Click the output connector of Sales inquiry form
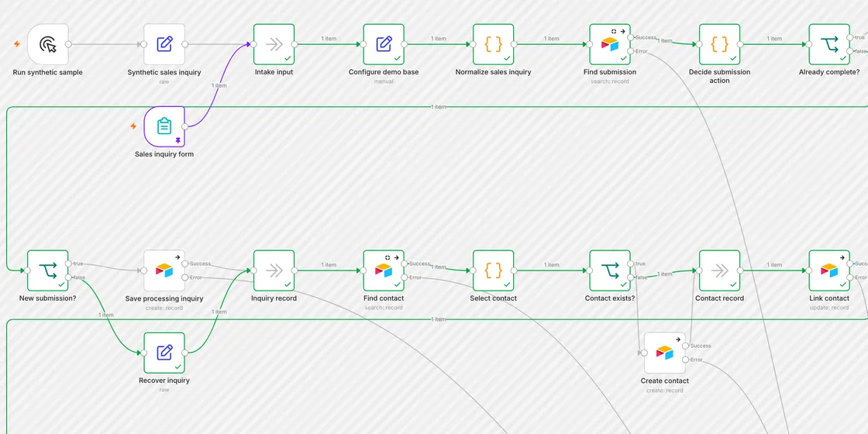 click(x=185, y=127)
